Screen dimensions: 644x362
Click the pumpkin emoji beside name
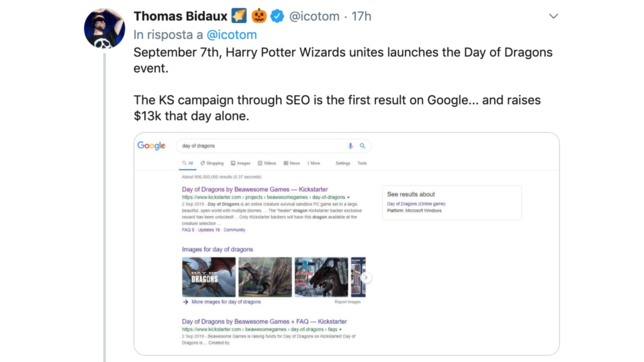(259, 16)
